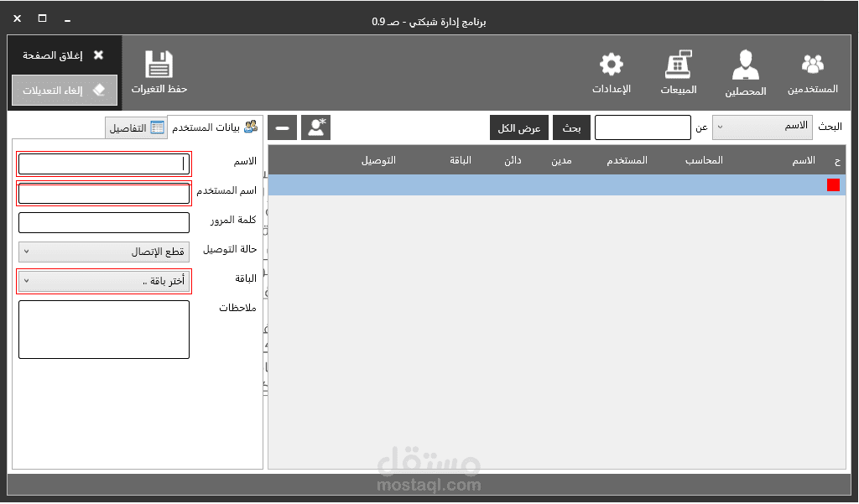Open the المستخدمين (Users) section
The width and height of the screenshot is (859, 504).
point(813,71)
